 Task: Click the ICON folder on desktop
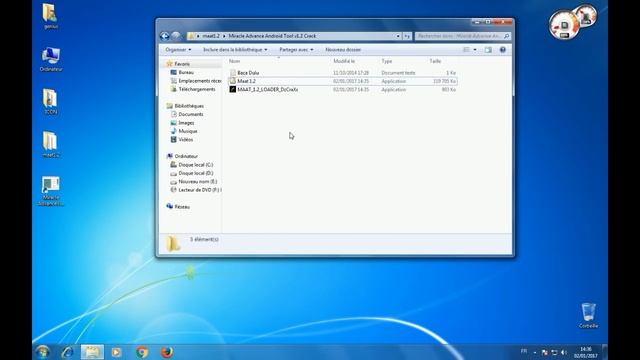(x=51, y=102)
